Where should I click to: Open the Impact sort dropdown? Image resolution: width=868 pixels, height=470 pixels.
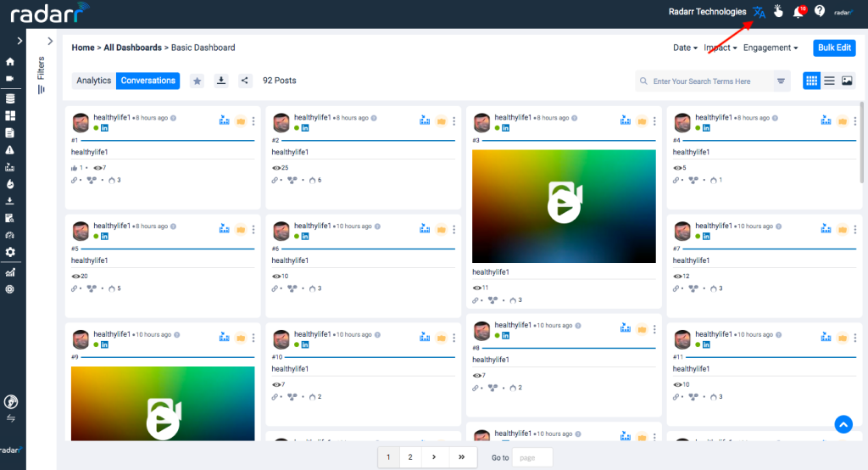coord(721,48)
